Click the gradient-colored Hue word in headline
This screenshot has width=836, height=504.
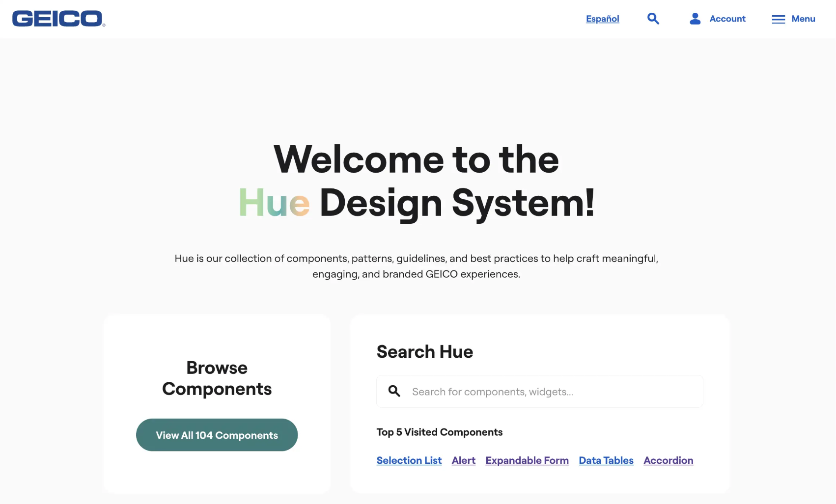coord(274,203)
